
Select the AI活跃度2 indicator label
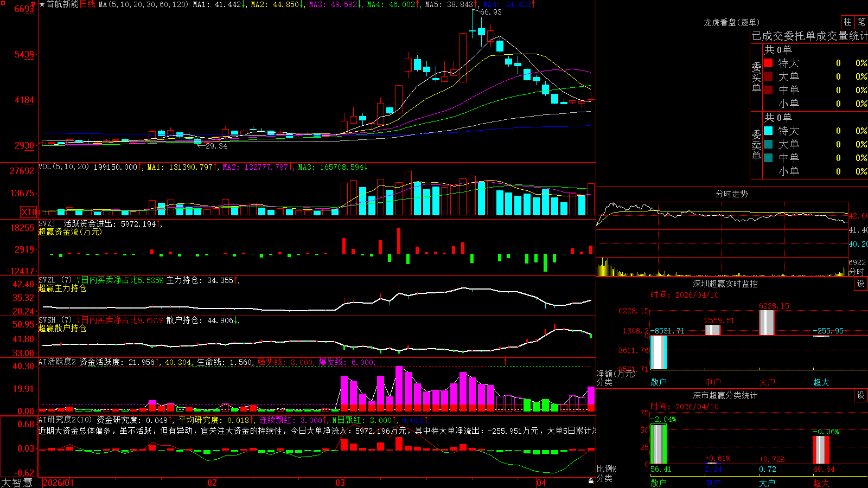pos(57,362)
